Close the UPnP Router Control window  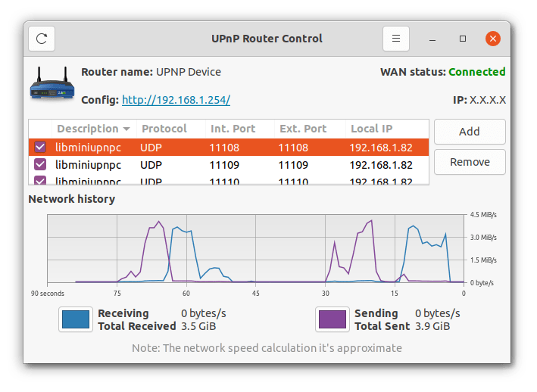[493, 39]
